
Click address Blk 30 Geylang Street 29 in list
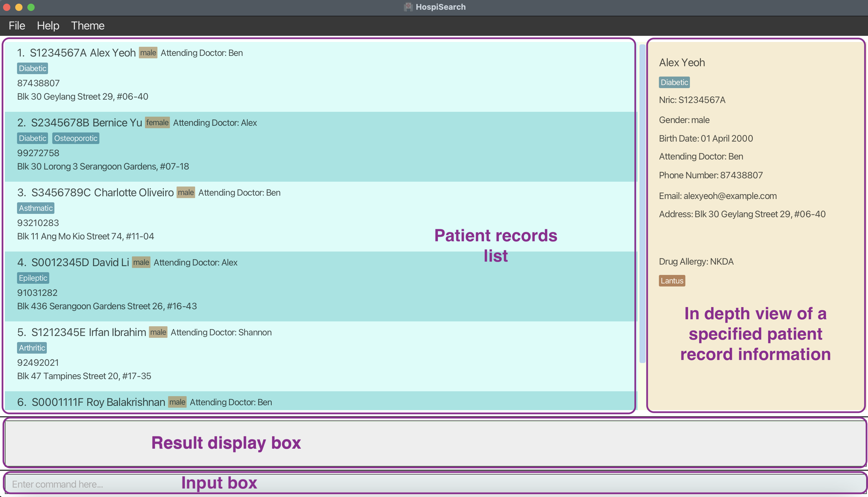click(x=83, y=97)
